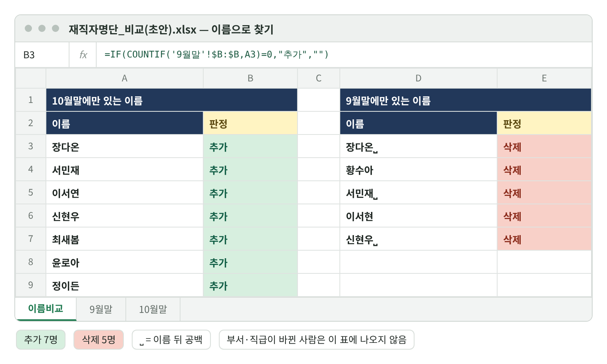The width and height of the screenshot is (607, 364).
Task: Select the 이름비교 sheet tab
Action: tap(46, 309)
